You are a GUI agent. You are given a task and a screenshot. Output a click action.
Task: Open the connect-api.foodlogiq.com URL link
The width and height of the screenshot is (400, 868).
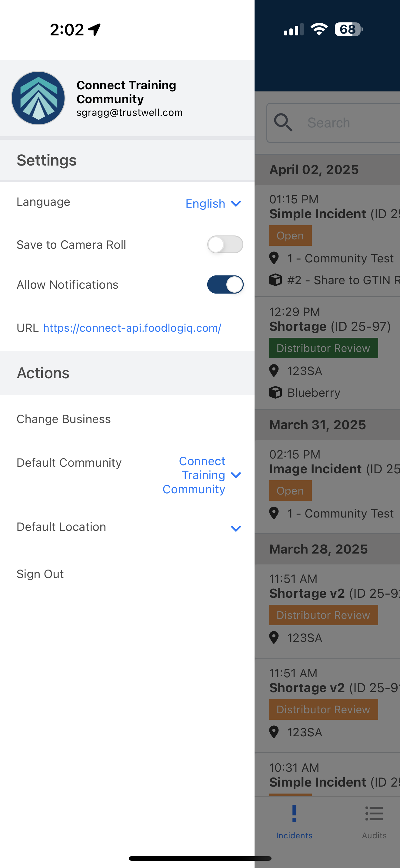point(132,328)
